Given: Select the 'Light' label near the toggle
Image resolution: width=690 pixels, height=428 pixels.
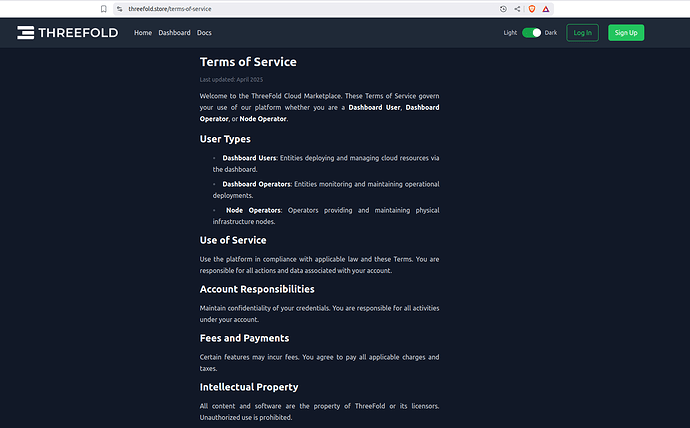Looking at the screenshot, I should pos(510,33).
